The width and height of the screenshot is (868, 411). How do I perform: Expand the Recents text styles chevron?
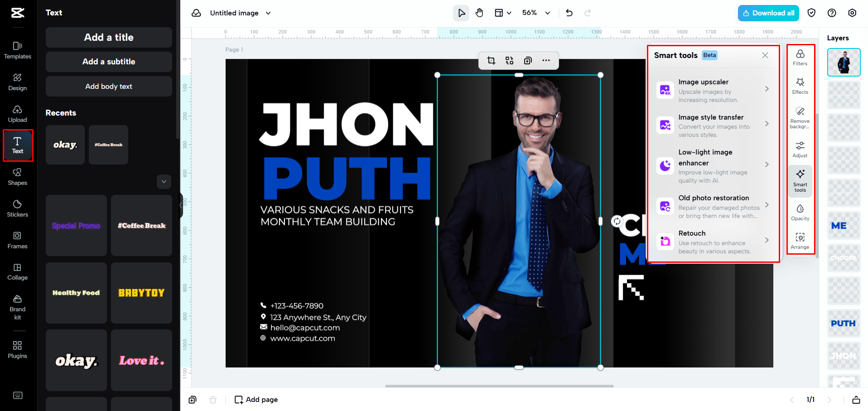pyautogui.click(x=164, y=182)
